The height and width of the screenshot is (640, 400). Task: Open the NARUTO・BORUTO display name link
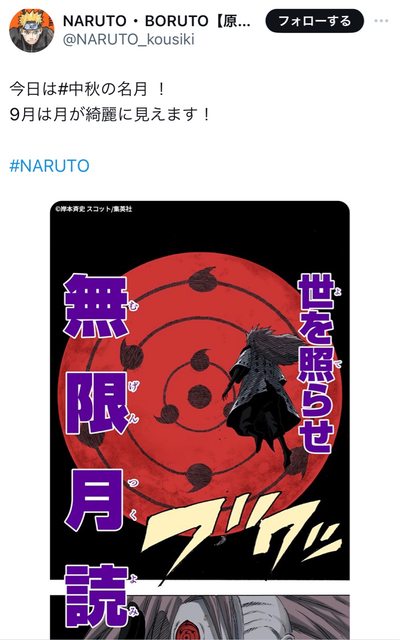(157, 21)
